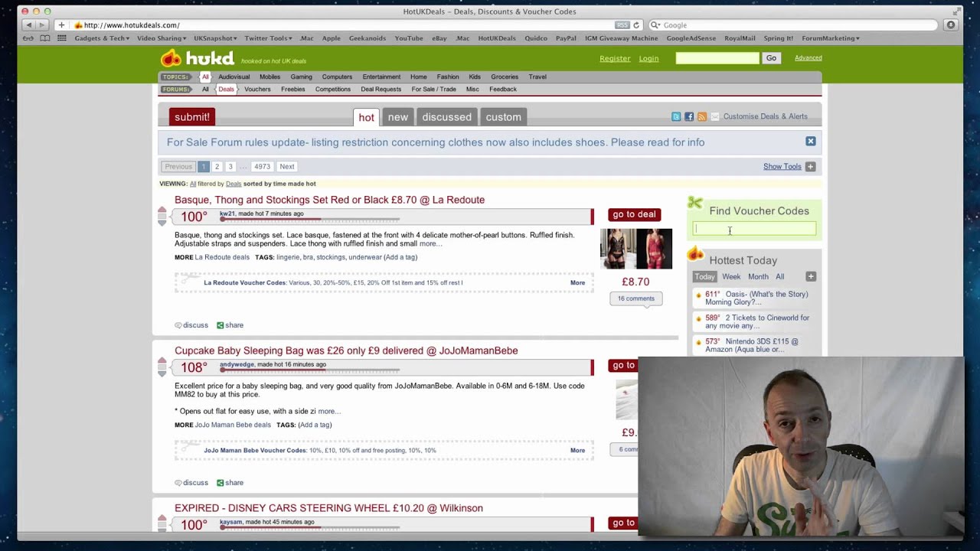Select the Week tab in Hottest Today
980x551 pixels.
coord(731,276)
